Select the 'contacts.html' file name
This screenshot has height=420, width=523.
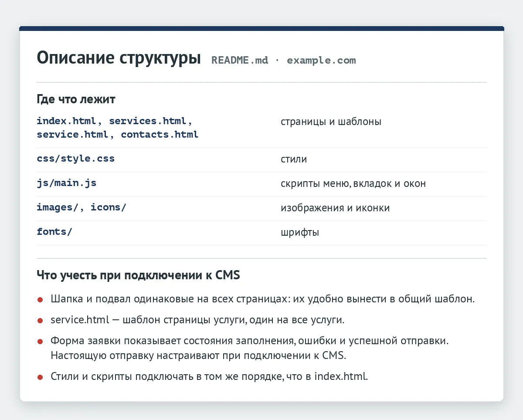(160, 134)
